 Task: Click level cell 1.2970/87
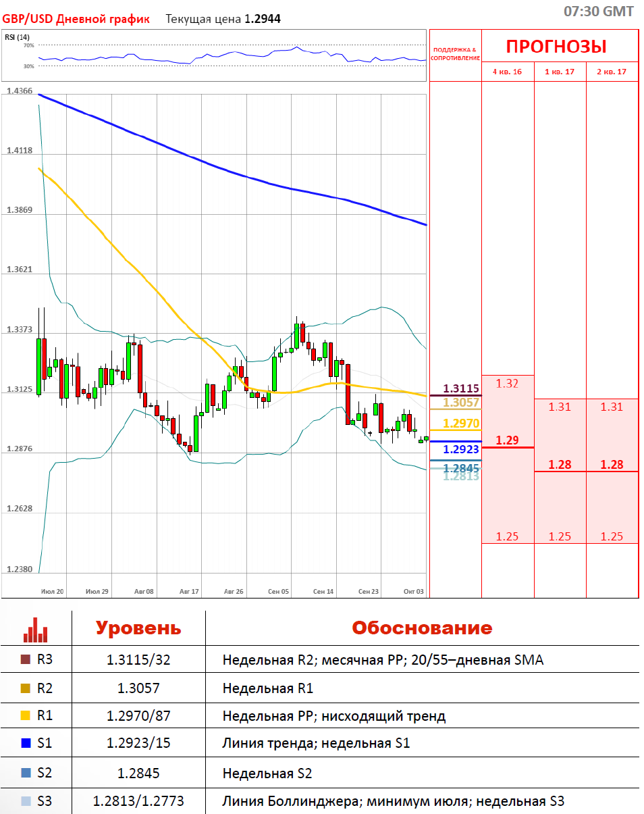coord(138,716)
